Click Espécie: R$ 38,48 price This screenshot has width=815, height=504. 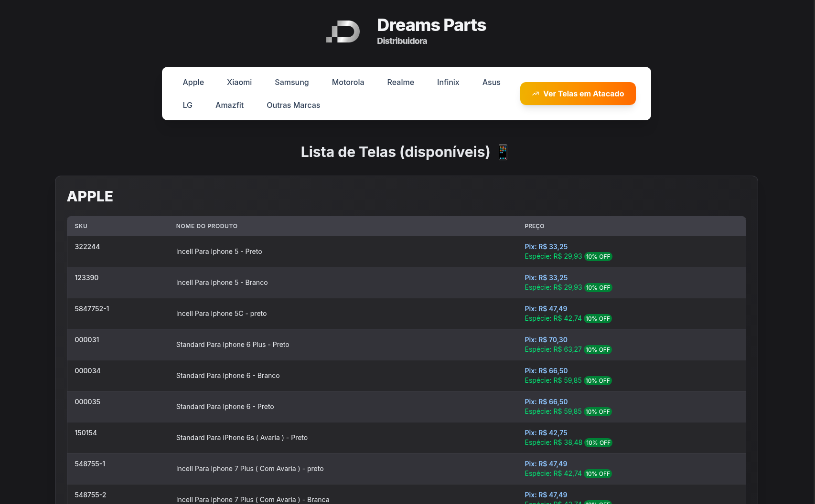coord(553,442)
